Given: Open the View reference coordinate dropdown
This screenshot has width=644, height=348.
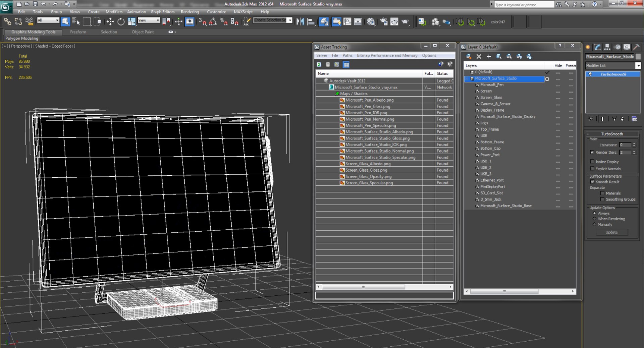Looking at the screenshot, I should (x=149, y=20).
